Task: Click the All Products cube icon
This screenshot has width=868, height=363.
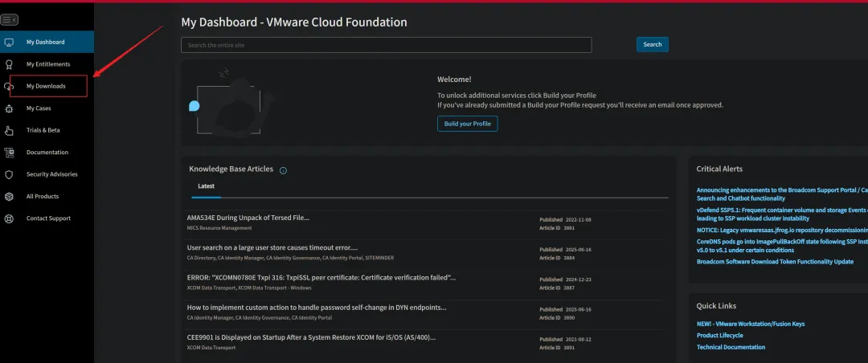Action: pos(10,196)
